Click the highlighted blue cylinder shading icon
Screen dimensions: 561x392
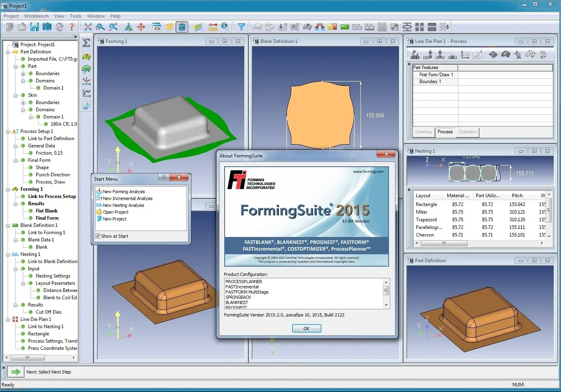click(182, 27)
